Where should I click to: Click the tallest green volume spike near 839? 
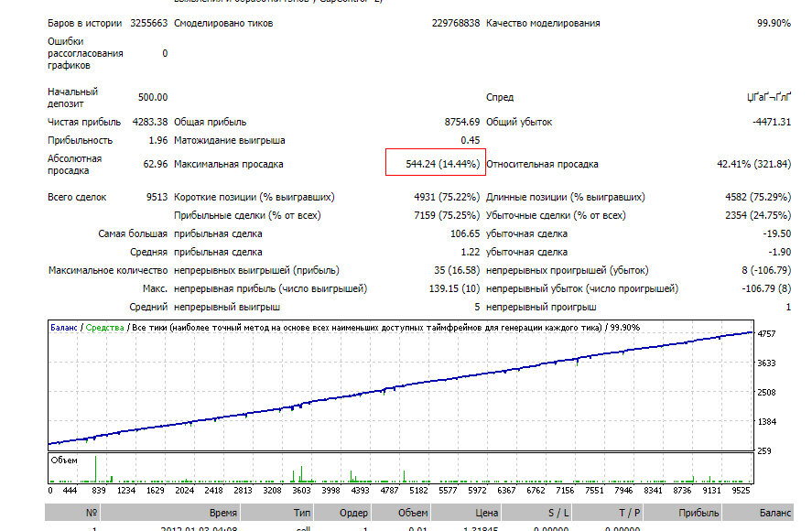point(95,469)
